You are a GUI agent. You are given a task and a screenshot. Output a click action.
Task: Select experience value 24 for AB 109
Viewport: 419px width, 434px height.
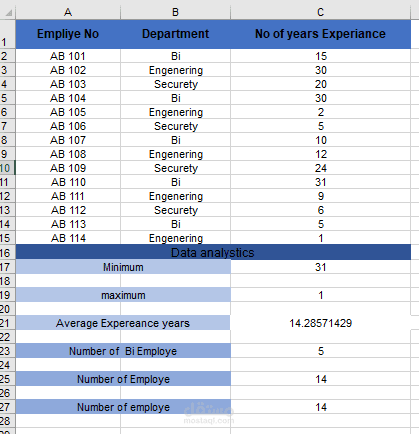[320, 168]
